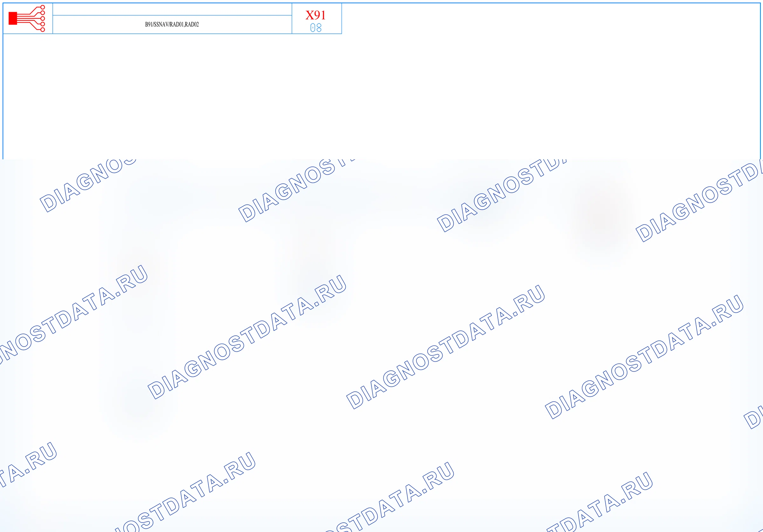The height and width of the screenshot is (532, 763).
Task: Click the empty cell area left of X91 label
Action: point(172,9)
